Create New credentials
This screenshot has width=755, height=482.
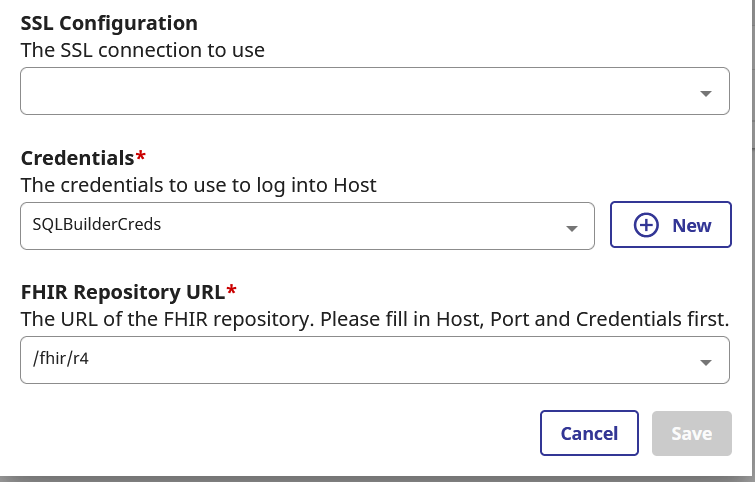click(671, 225)
